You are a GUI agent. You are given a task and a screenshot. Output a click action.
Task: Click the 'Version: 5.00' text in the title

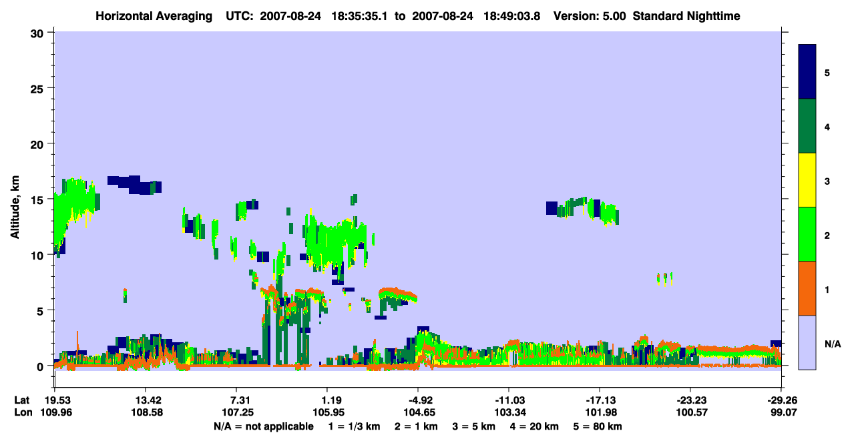(x=590, y=16)
